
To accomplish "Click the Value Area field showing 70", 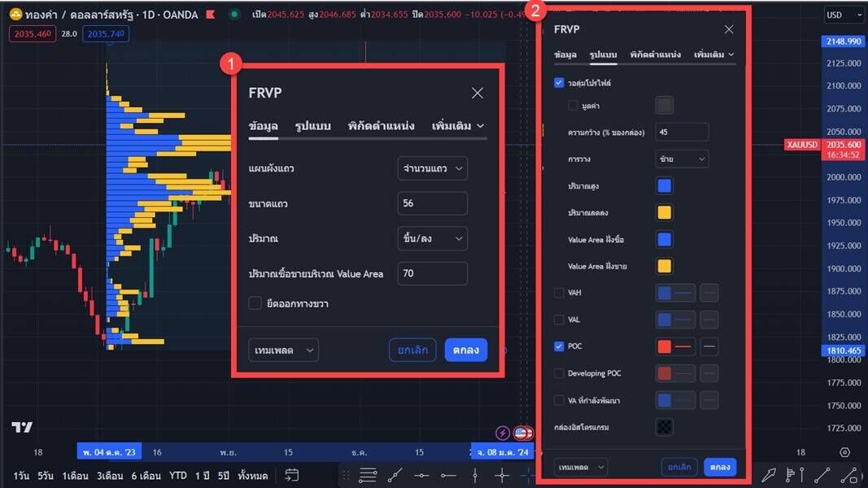I will pyautogui.click(x=432, y=273).
